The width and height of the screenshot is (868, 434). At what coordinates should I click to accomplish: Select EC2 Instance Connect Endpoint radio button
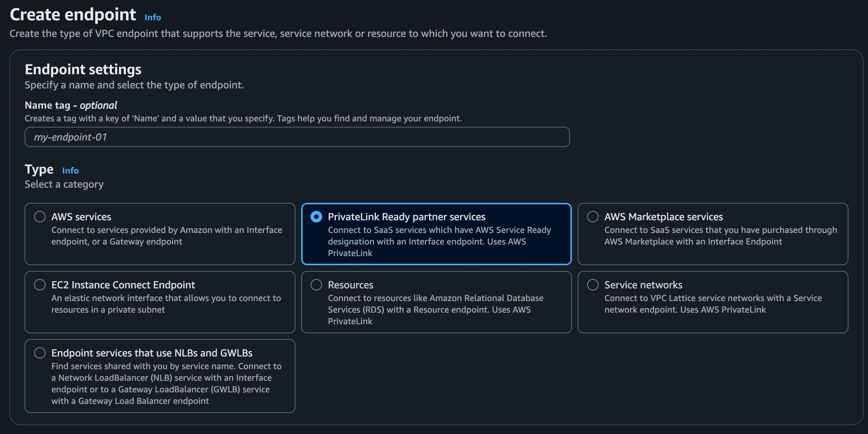(40, 285)
